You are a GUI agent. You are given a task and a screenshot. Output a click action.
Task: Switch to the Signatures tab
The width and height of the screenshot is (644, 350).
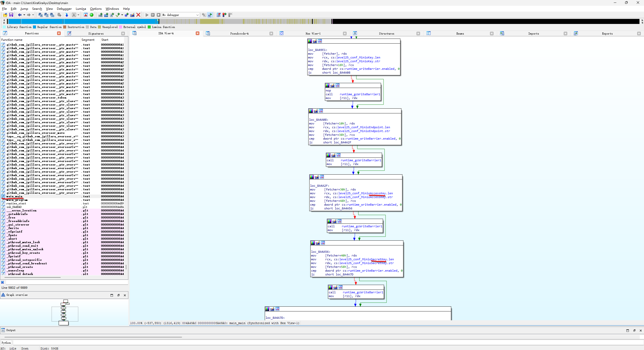(96, 34)
